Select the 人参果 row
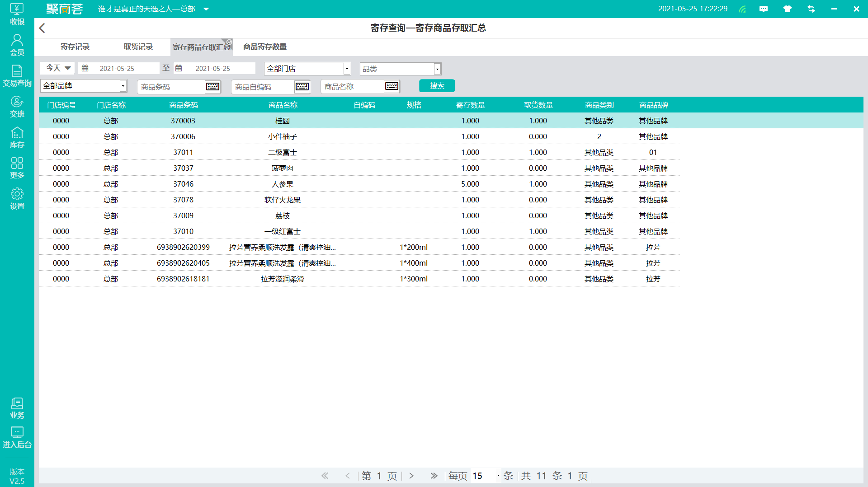 pos(359,184)
